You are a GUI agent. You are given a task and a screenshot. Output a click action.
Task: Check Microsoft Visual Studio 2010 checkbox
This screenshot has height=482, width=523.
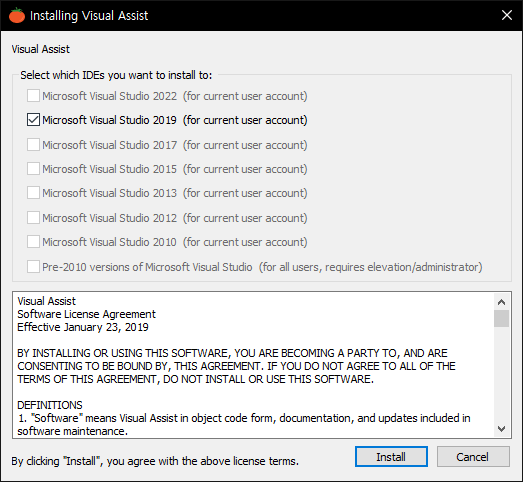(x=33, y=242)
